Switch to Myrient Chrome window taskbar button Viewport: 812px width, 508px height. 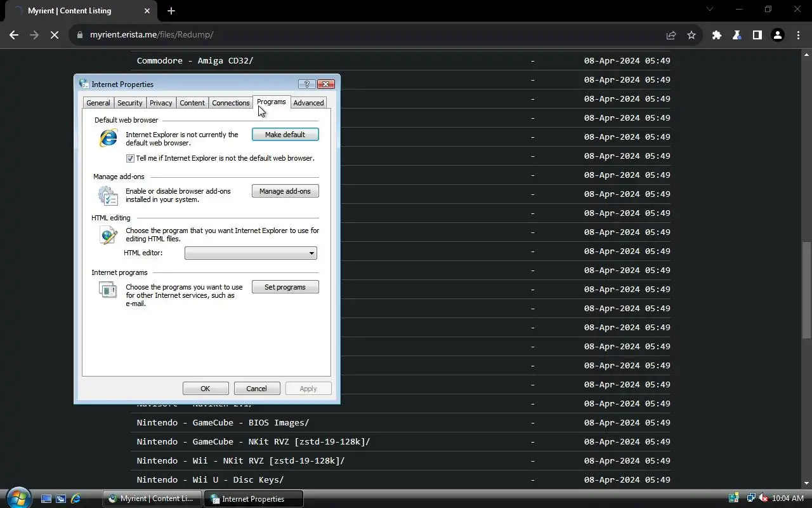click(152, 498)
